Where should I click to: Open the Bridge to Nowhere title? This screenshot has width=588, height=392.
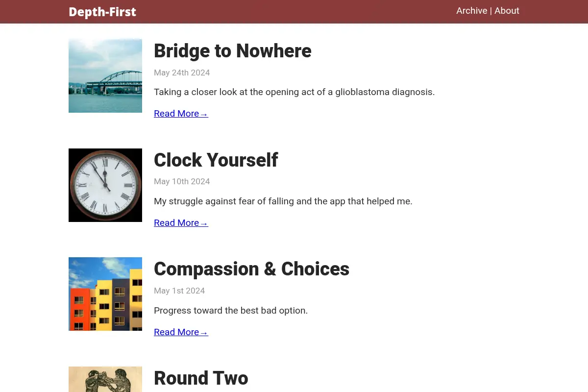(x=233, y=51)
